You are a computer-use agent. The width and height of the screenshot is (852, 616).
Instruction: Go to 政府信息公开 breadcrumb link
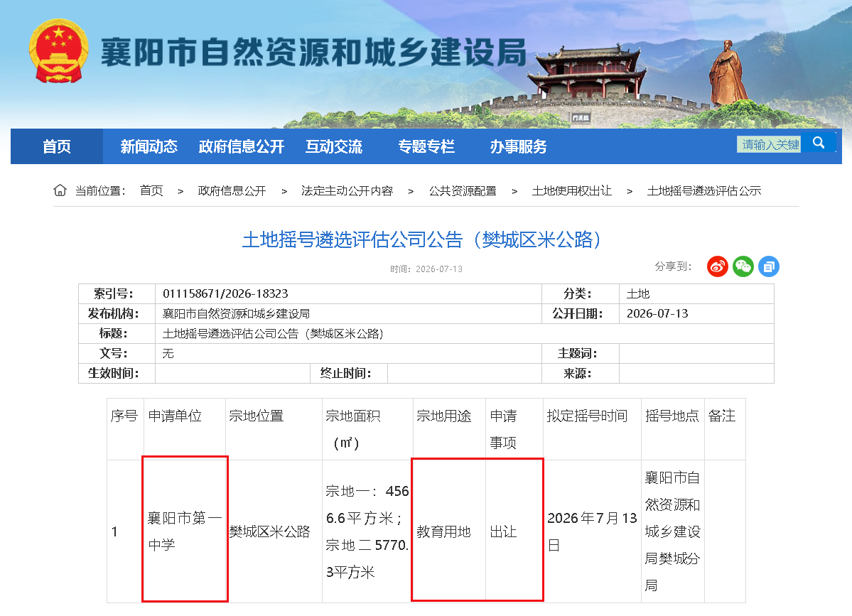coord(232,190)
